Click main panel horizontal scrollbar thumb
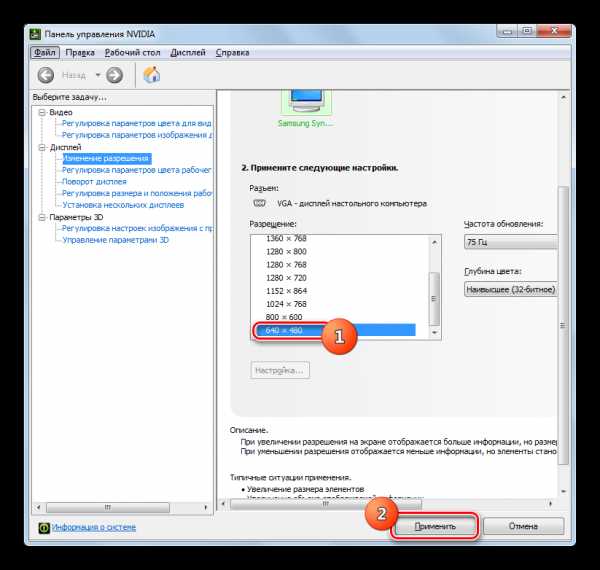 pyautogui.click(x=326, y=504)
